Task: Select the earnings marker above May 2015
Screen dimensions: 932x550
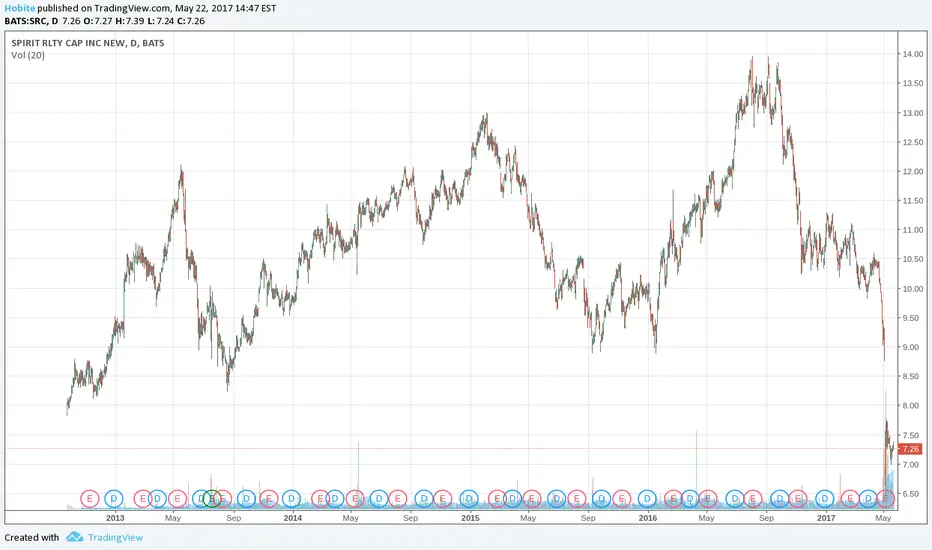Action: click(532, 498)
